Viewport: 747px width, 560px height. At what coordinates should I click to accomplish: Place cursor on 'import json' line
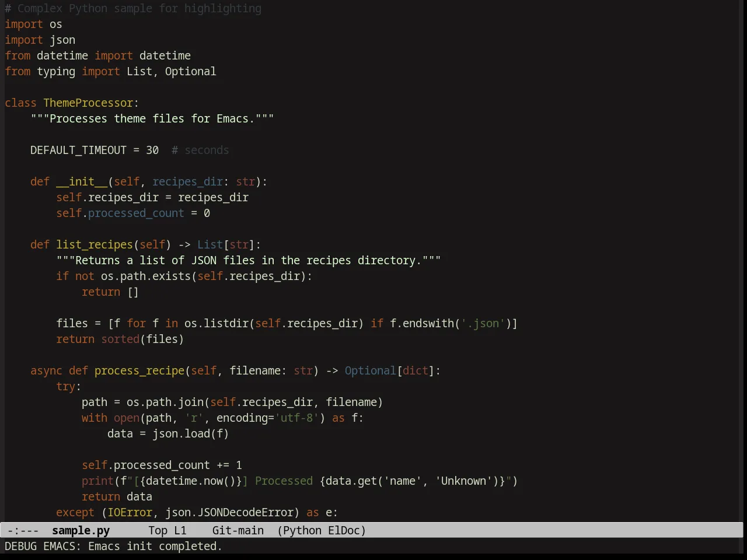coord(40,40)
